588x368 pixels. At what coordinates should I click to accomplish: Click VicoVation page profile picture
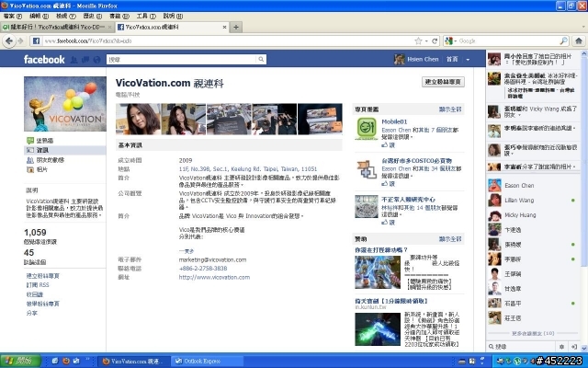[65, 104]
